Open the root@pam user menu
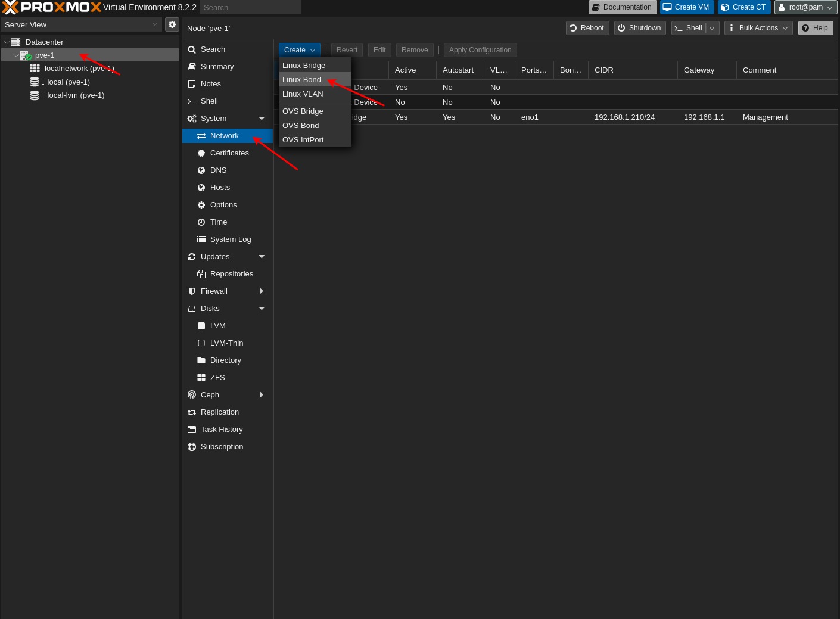The width and height of the screenshot is (840, 619). click(805, 7)
